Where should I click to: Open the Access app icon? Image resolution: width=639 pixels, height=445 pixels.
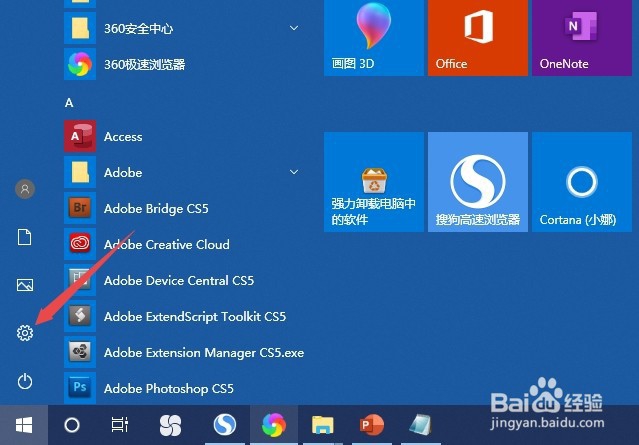(x=80, y=136)
